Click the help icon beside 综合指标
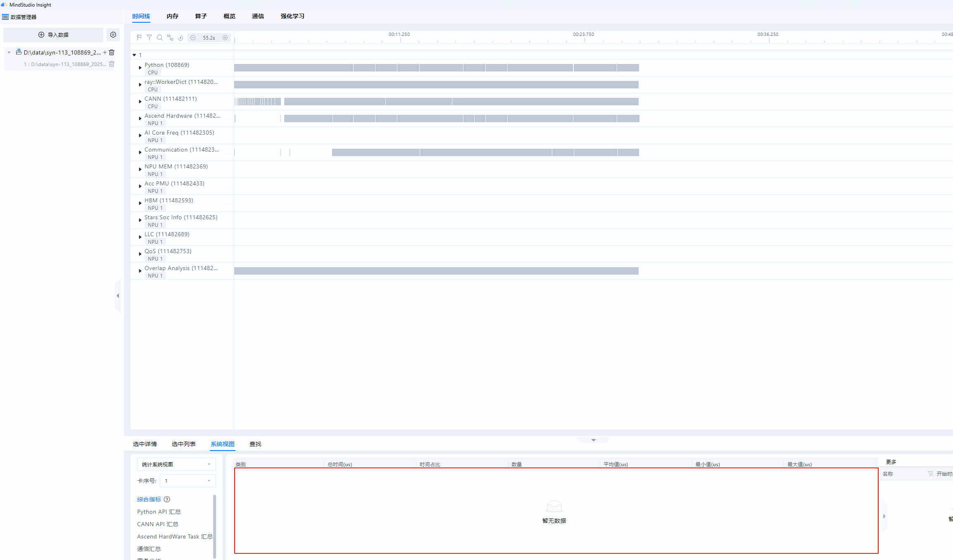Screen dimensions: 953x560 pyautogui.click(x=167, y=499)
